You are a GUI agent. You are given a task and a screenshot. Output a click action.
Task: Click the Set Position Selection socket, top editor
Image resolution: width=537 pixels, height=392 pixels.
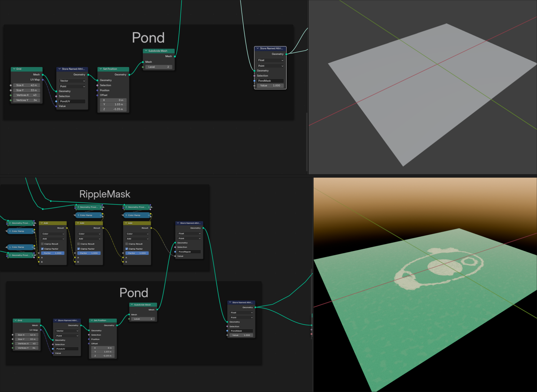tap(97, 85)
